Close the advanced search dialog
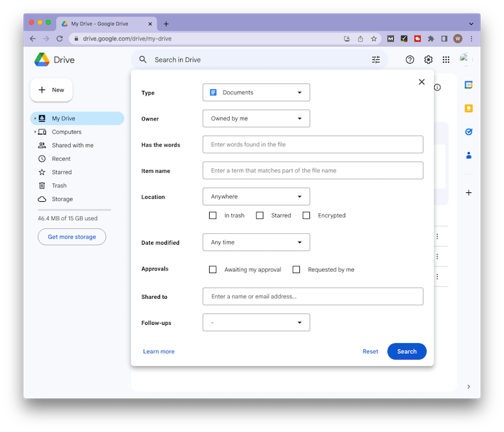 pyautogui.click(x=421, y=82)
